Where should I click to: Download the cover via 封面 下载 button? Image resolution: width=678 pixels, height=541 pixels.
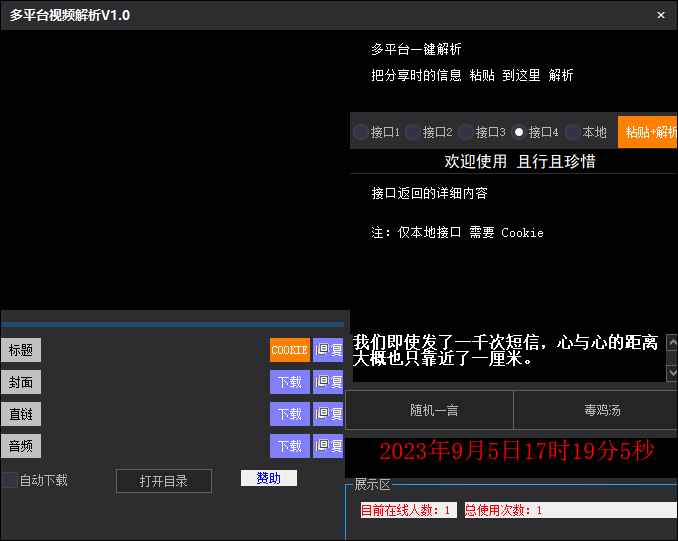[x=289, y=382]
